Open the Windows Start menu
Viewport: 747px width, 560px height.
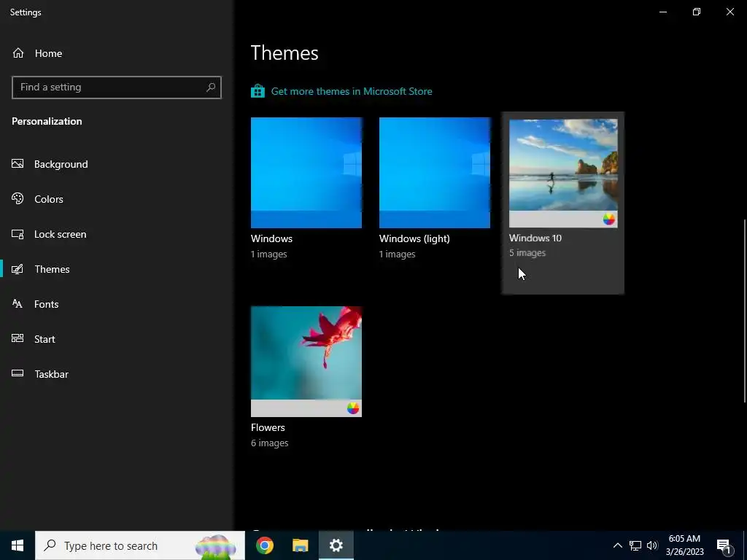18,545
